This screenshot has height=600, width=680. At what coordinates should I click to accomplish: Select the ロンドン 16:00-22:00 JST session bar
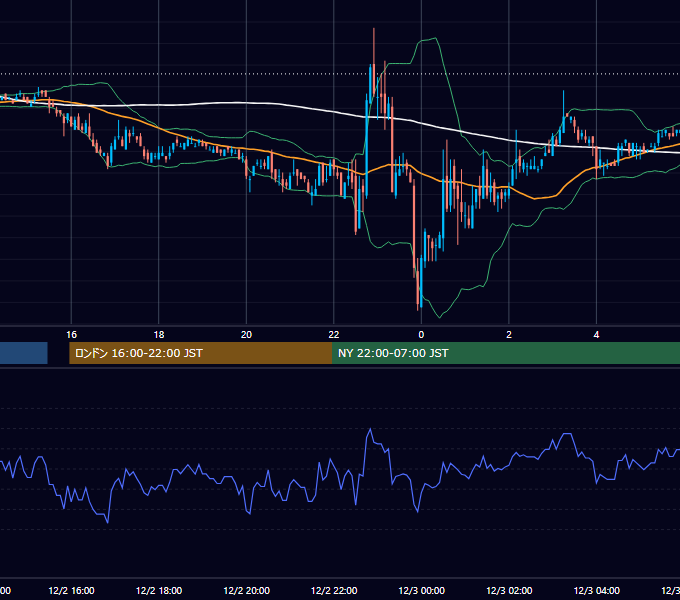200,353
